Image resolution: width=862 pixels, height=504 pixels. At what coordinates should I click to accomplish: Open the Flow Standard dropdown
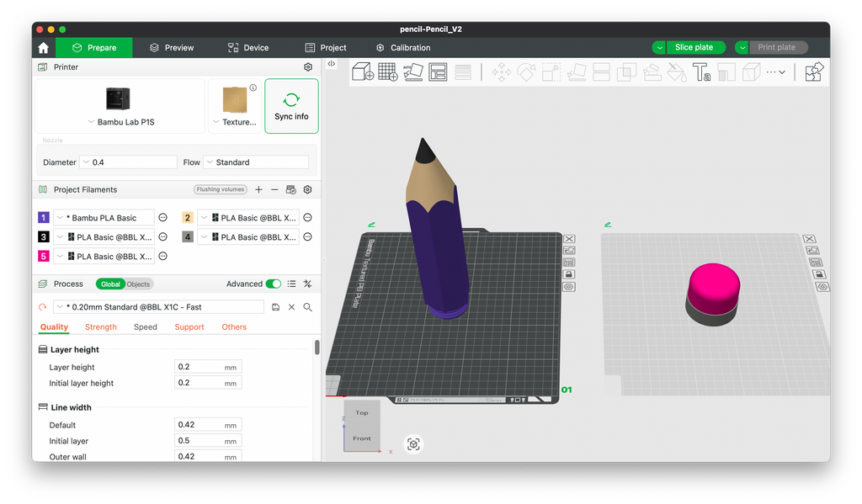[x=256, y=162]
